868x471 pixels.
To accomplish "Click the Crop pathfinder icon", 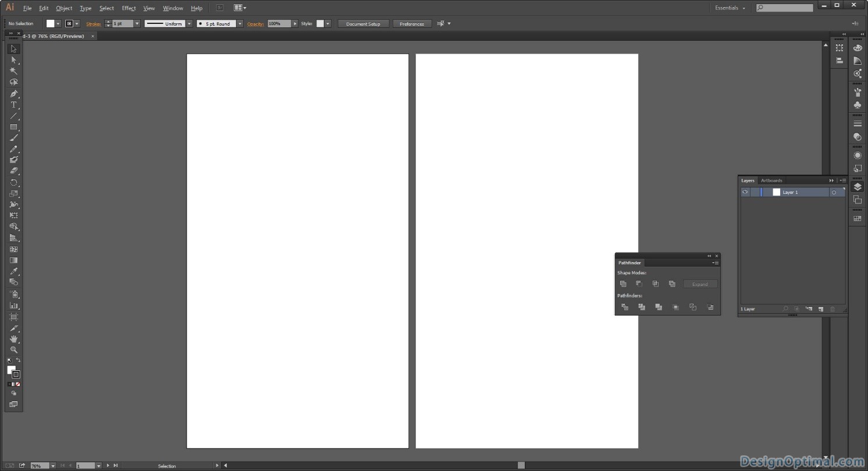I will pos(675,307).
